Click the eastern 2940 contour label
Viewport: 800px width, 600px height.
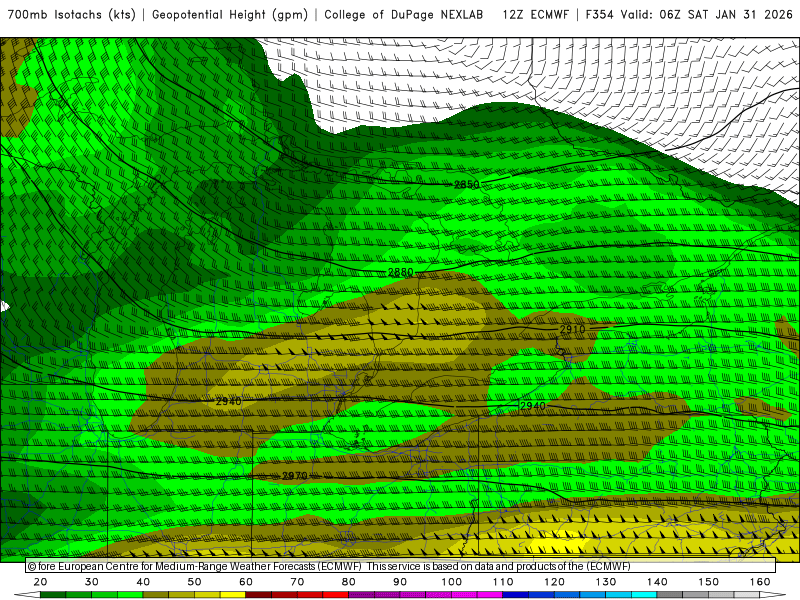(x=533, y=406)
